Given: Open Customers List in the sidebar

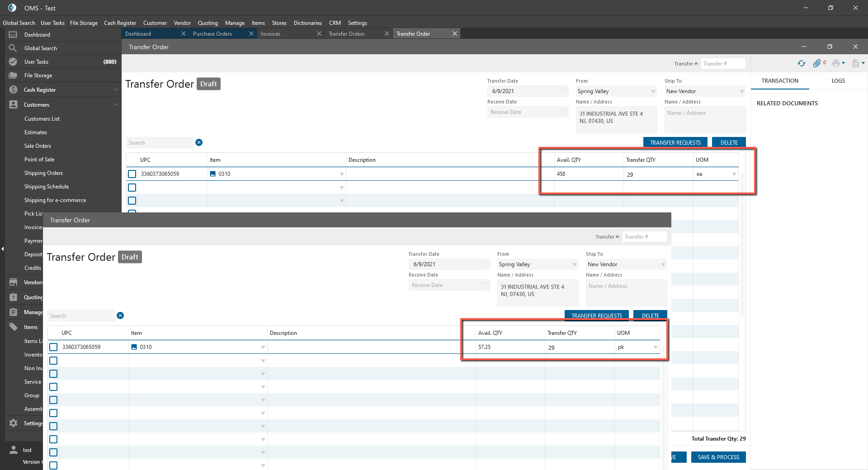Looking at the screenshot, I should coord(42,119).
